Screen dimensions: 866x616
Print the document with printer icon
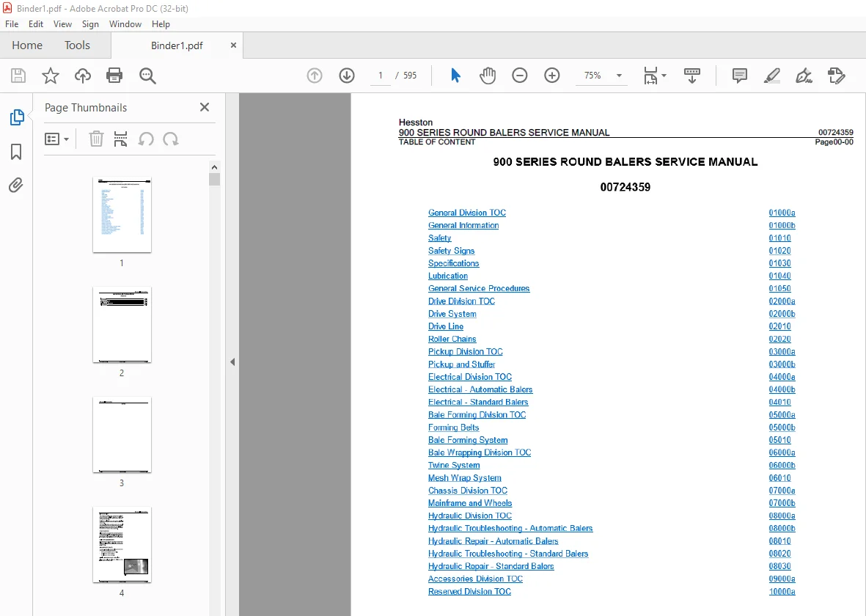[114, 76]
